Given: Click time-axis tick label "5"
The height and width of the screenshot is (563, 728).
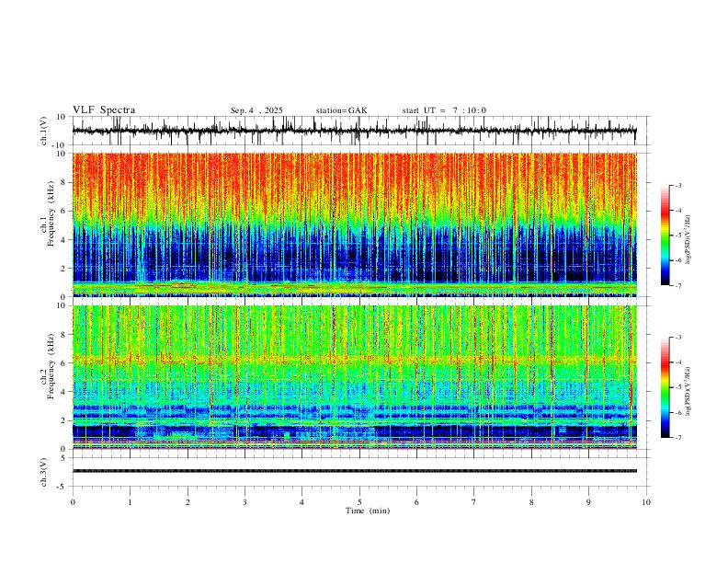Looking at the screenshot, I should pos(359,502).
